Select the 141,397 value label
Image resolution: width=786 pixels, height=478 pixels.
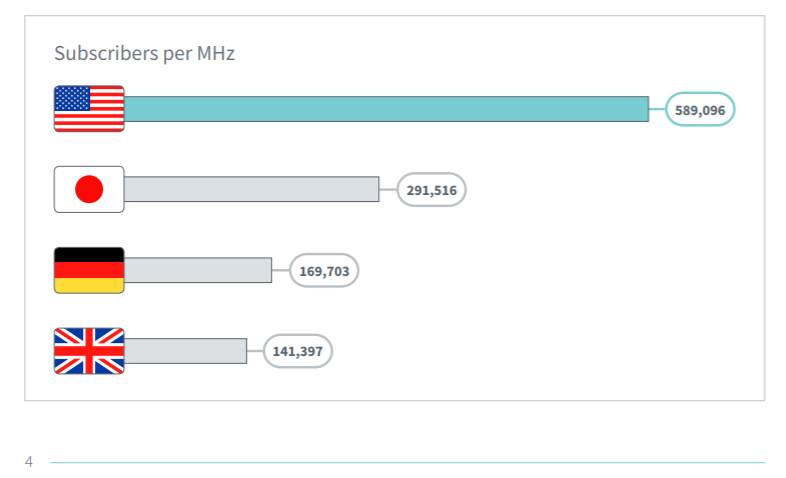coord(298,351)
